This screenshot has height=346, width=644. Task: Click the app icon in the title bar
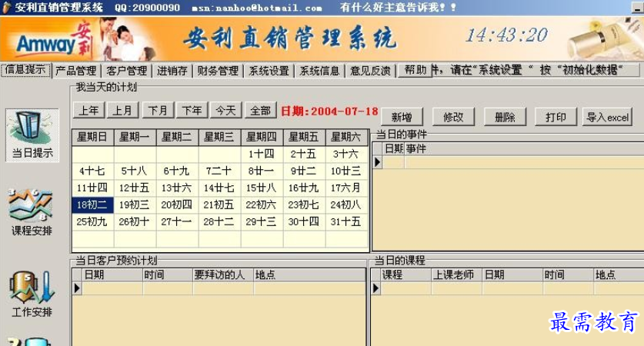point(5,8)
